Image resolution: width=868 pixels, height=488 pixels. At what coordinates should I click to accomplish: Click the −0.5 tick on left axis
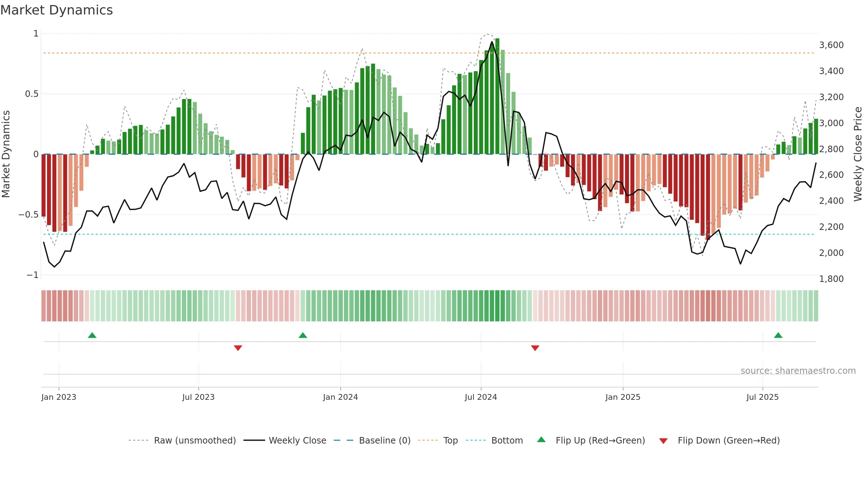tap(29, 215)
